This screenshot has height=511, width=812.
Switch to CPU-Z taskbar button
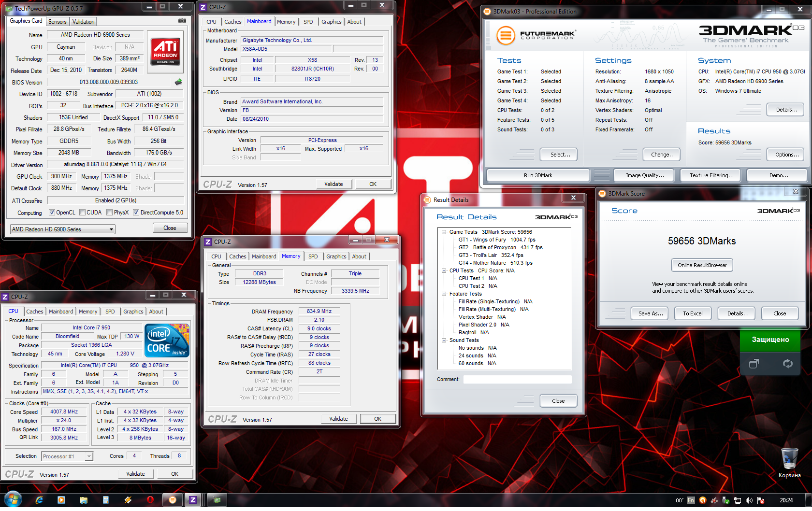(193, 500)
